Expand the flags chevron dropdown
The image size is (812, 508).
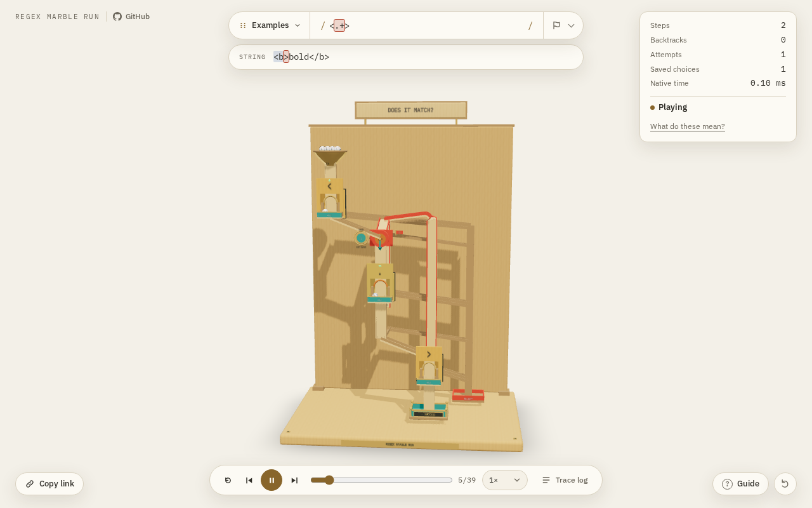point(571,25)
